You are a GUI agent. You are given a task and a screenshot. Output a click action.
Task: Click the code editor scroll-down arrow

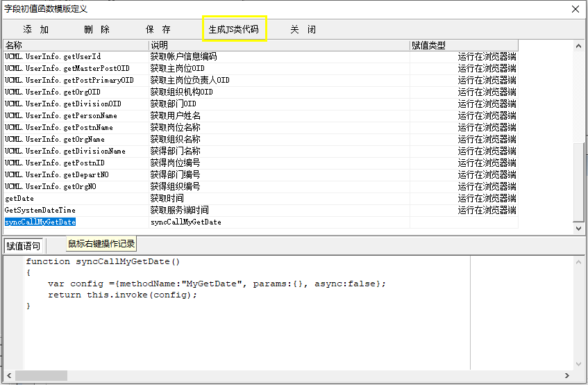point(580,364)
